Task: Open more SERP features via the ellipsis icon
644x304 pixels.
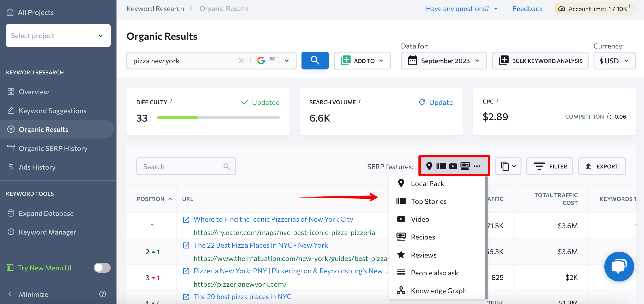Action: 477,166
